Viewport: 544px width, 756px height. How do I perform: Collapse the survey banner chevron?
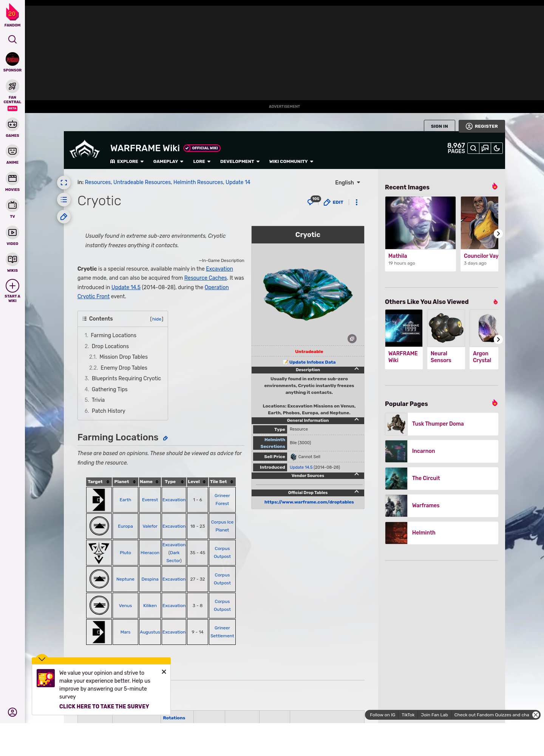click(42, 659)
